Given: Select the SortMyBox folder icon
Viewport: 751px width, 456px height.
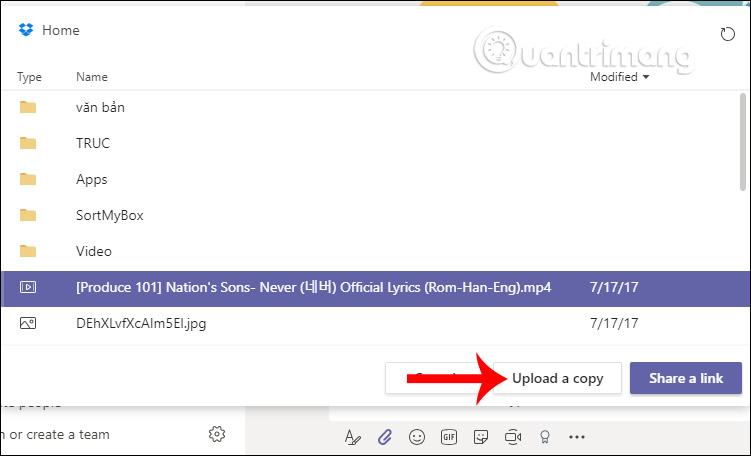Looking at the screenshot, I should pyautogui.click(x=28, y=215).
